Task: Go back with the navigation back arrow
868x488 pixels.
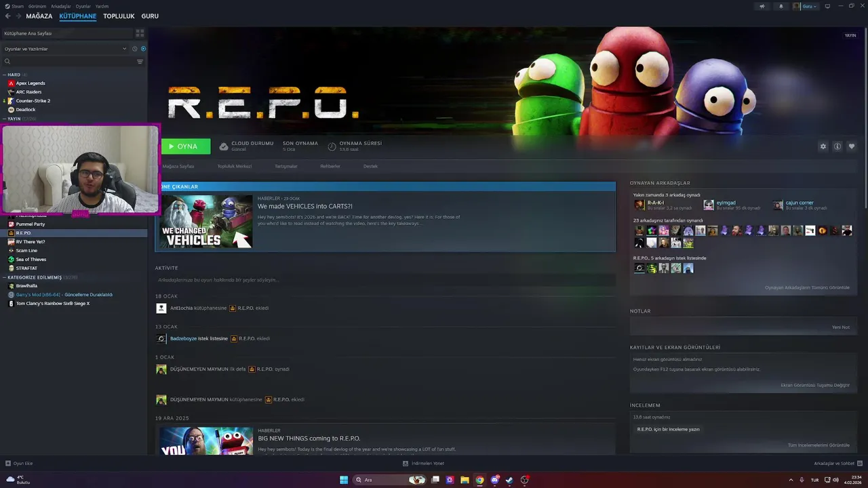Action: tap(8, 16)
